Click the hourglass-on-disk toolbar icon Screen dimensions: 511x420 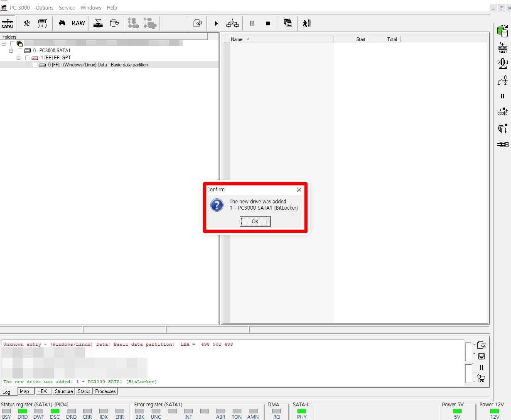pos(98,23)
